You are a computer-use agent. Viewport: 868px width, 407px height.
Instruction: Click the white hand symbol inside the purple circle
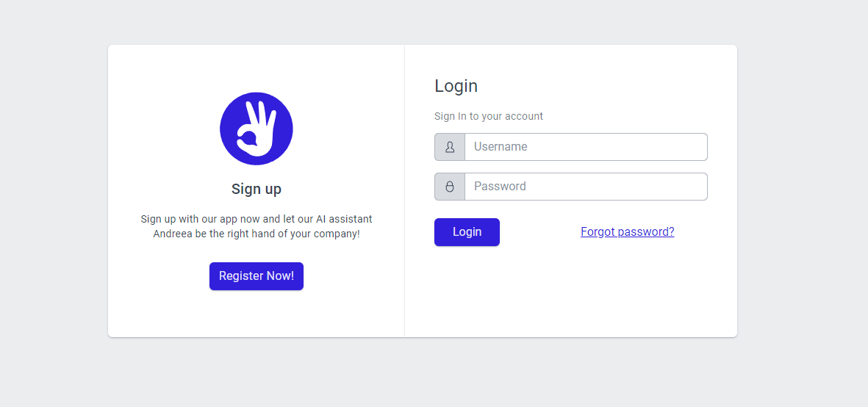tap(257, 129)
